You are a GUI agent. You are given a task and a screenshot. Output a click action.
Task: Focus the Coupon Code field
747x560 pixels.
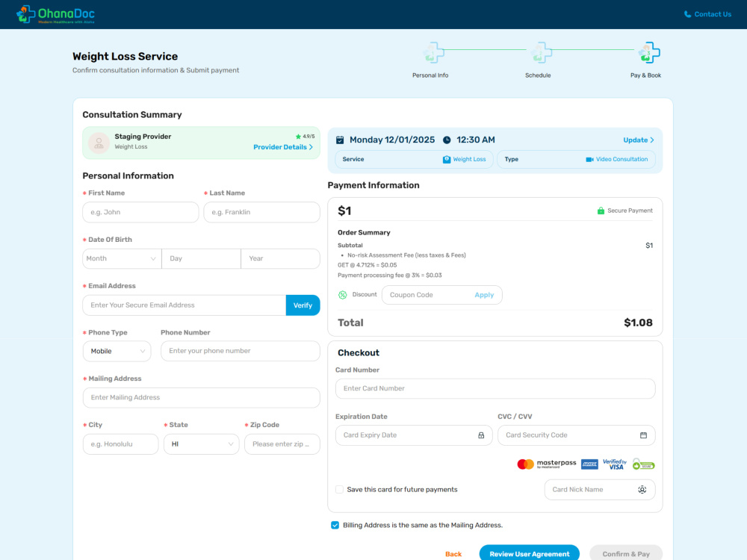[x=429, y=295]
